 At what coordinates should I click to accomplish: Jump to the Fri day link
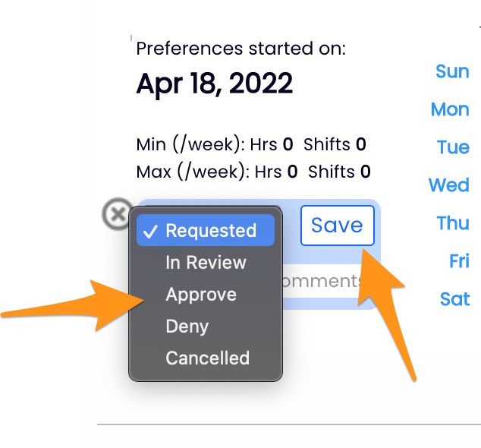point(459,261)
